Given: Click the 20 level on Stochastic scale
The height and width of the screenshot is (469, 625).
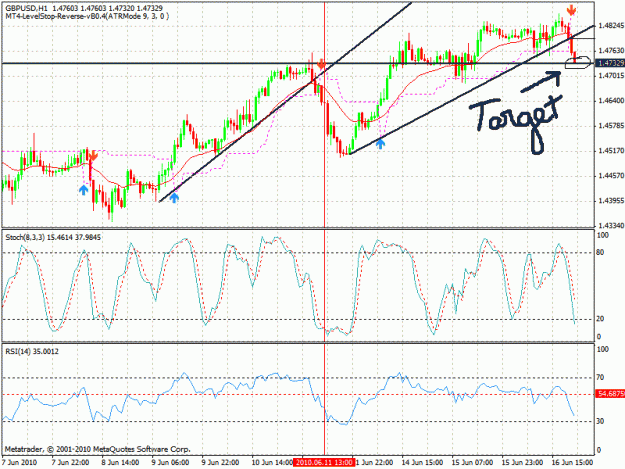Looking at the screenshot, I should [x=600, y=318].
